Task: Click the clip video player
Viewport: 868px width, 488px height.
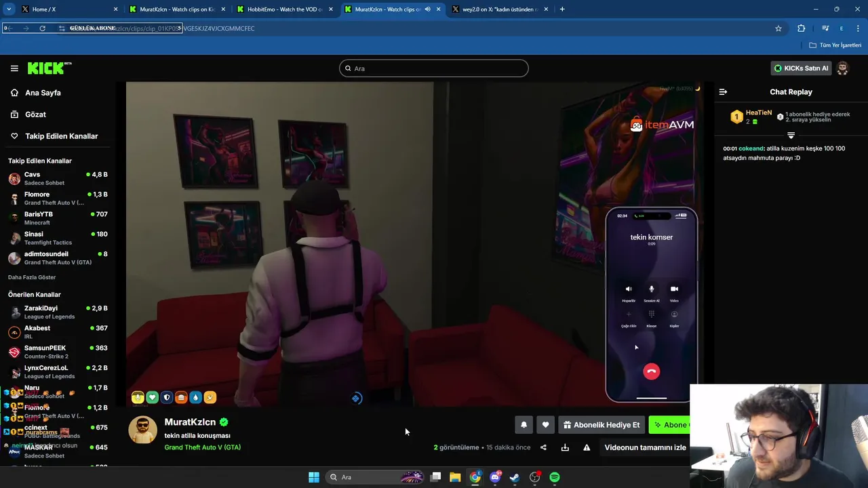Action: pos(414,244)
